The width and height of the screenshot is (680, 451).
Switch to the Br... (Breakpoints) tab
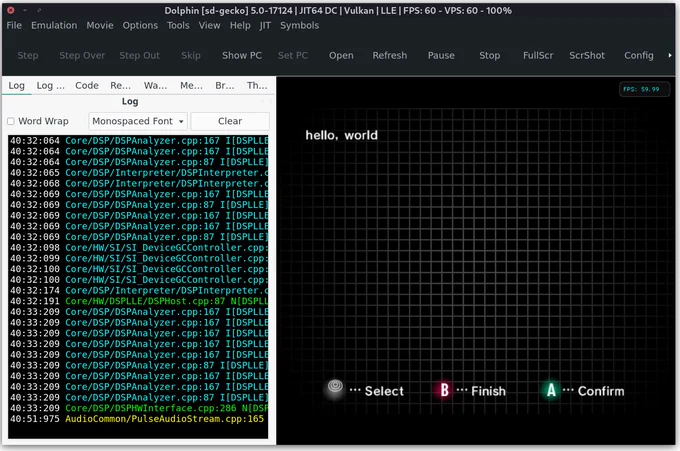click(225, 85)
